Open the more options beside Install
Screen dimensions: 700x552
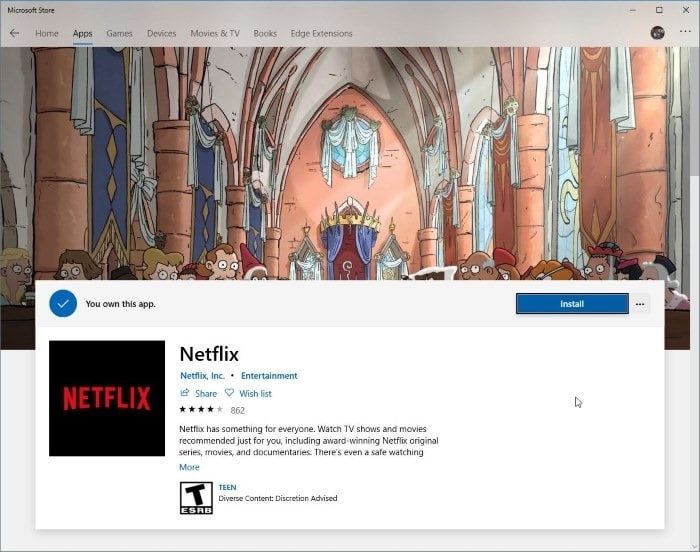(x=640, y=304)
